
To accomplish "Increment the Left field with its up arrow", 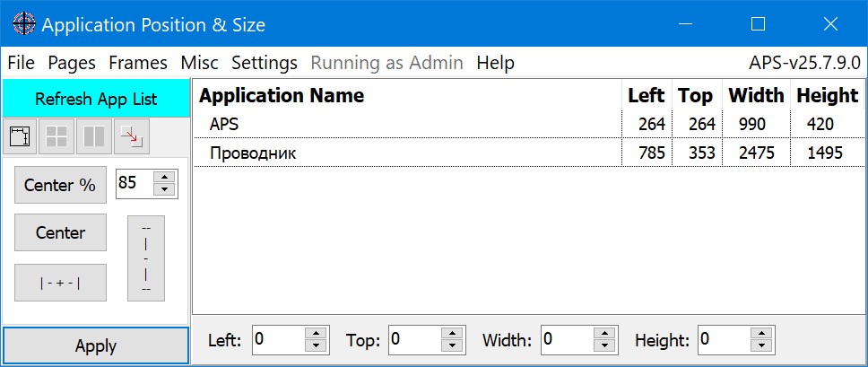I will 317,334.
